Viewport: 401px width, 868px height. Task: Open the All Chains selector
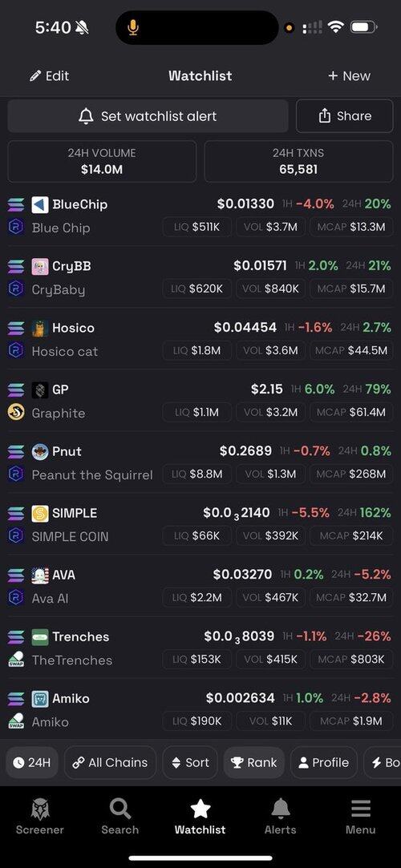point(110,762)
